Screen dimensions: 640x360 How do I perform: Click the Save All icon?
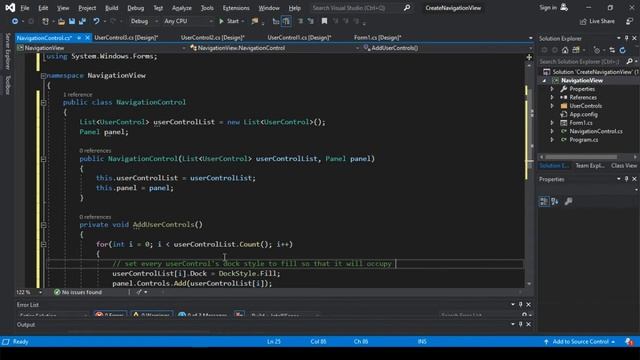[x=82, y=21]
